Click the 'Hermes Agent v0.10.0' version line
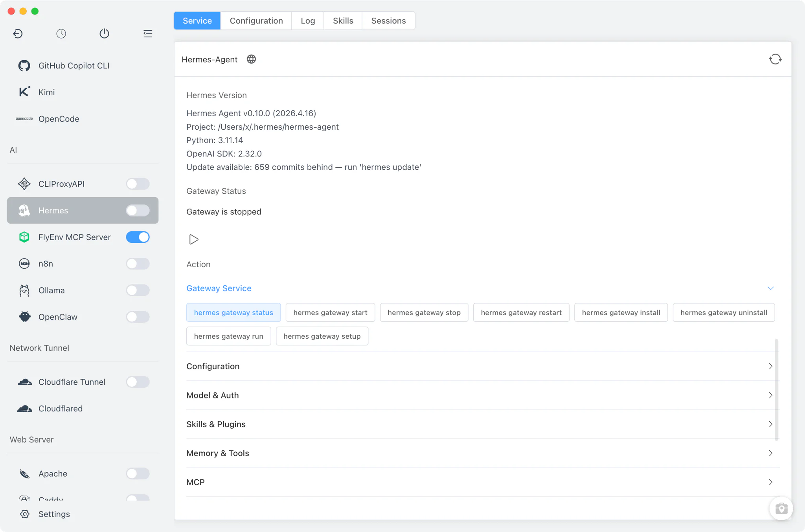This screenshot has height=532, width=805. 251,113
